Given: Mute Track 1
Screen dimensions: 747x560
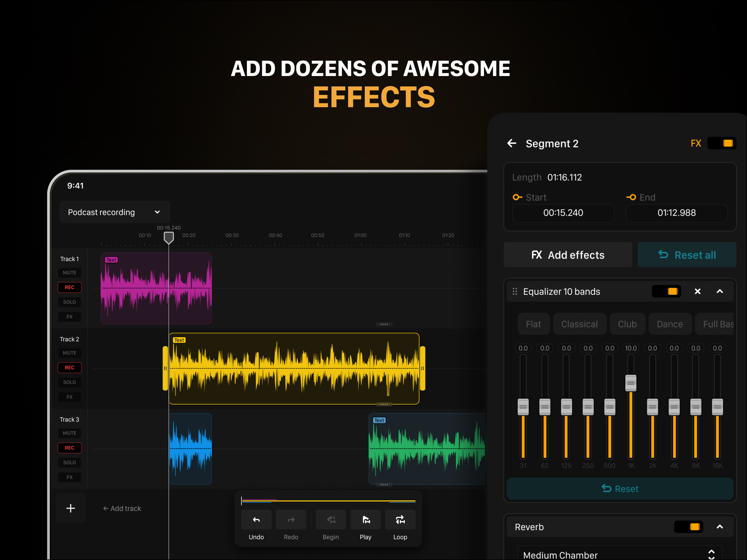Looking at the screenshot, I should pyautogui.click(x=69, y=273).
